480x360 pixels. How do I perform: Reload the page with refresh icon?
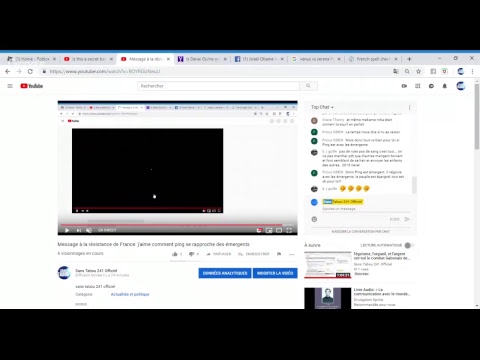30,71
